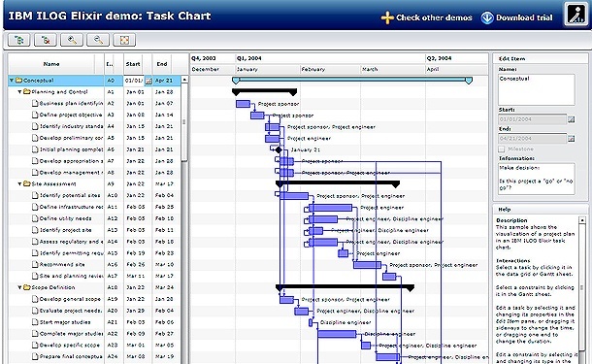Click folder icon of Scope Definition
This screenshot has width=592, height=364.
pos(27,287)
